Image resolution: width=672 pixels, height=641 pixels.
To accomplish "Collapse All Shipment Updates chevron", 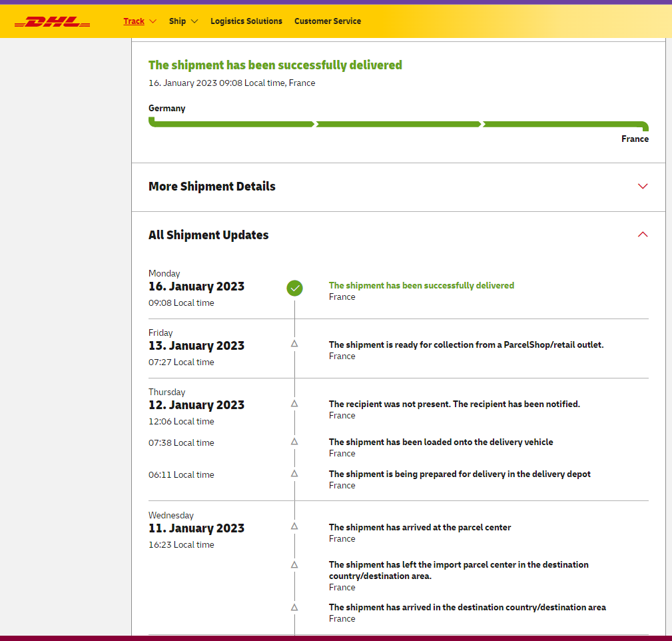I will (x=642, y=235).
